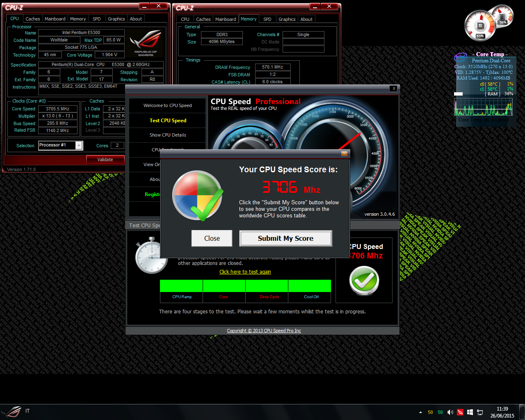Click the Bus Speed field 285.0 MHz

click(x=57, y=123)
